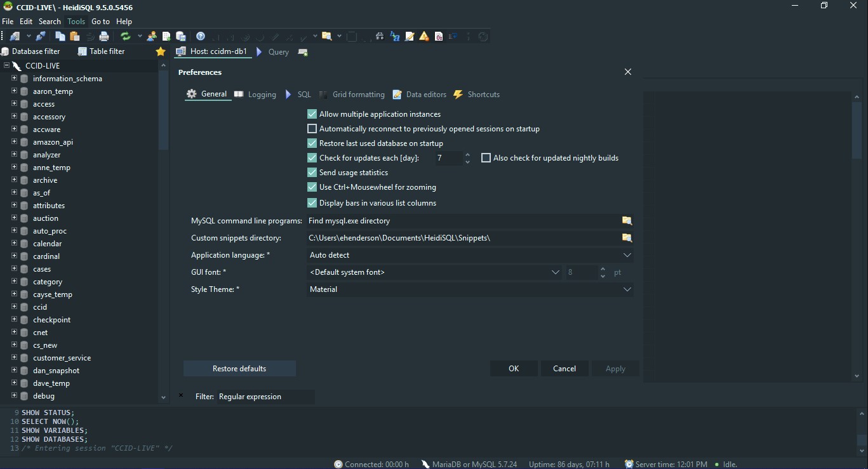Click the Cancel button

564,368
